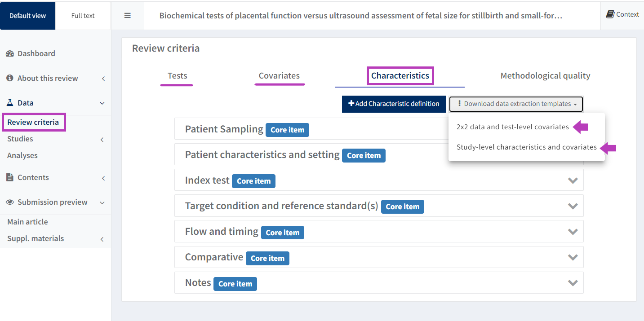Viewport: 644px width, 321px height.
Task: Expand the Notes section chevron
Action: click(573, 283)
